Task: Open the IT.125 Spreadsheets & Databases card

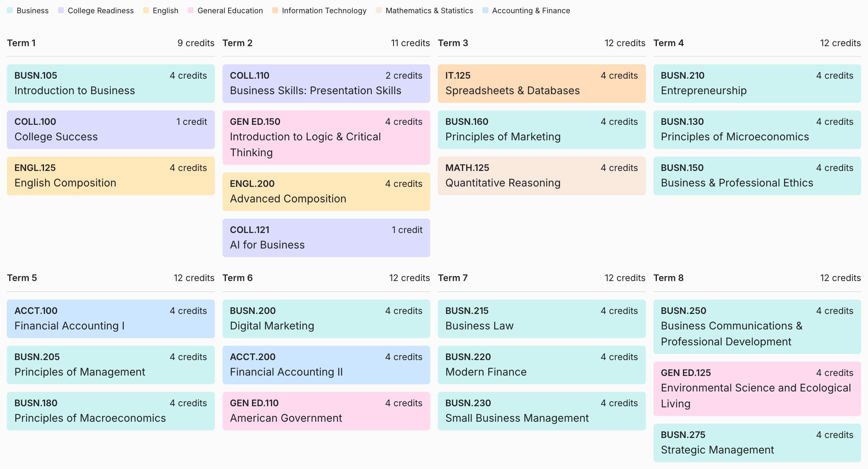Action: (x=542, y=83)
